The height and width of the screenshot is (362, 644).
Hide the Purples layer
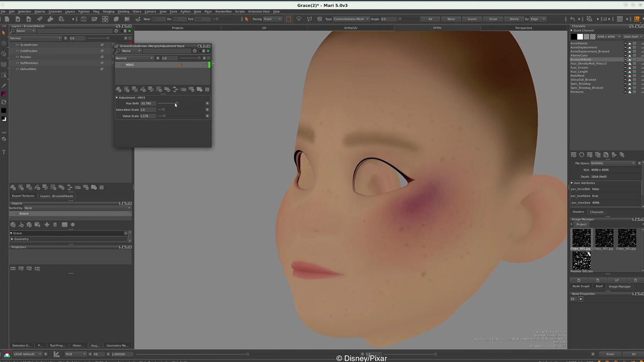pyautogui.click(x=17, y=57)
